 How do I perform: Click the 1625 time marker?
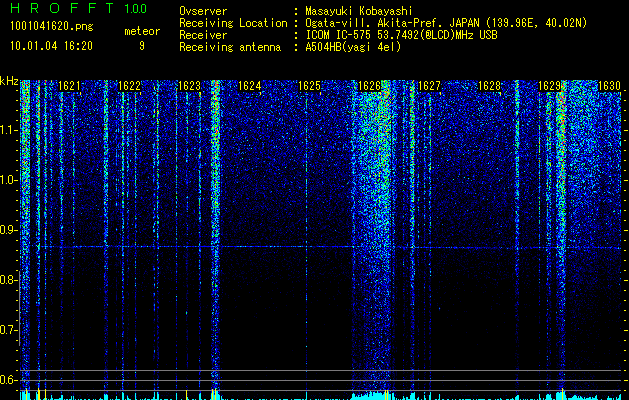tap(310, 86)
